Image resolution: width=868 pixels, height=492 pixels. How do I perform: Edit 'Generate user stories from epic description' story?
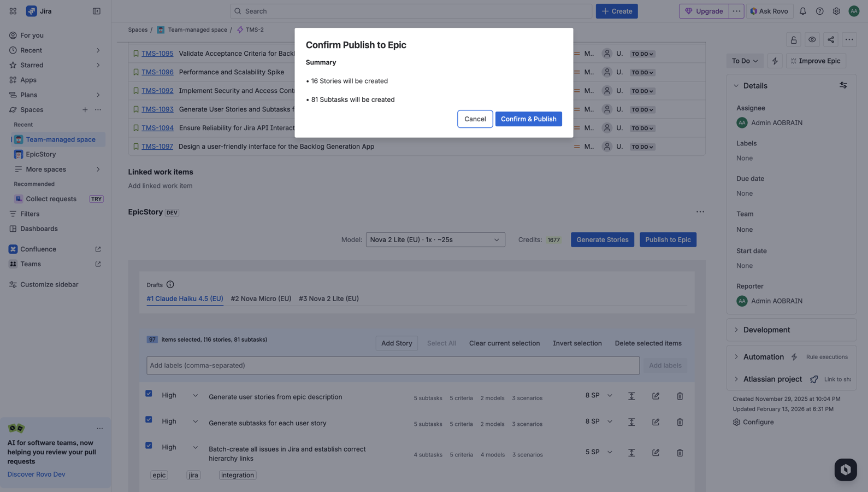coord(656,396)
